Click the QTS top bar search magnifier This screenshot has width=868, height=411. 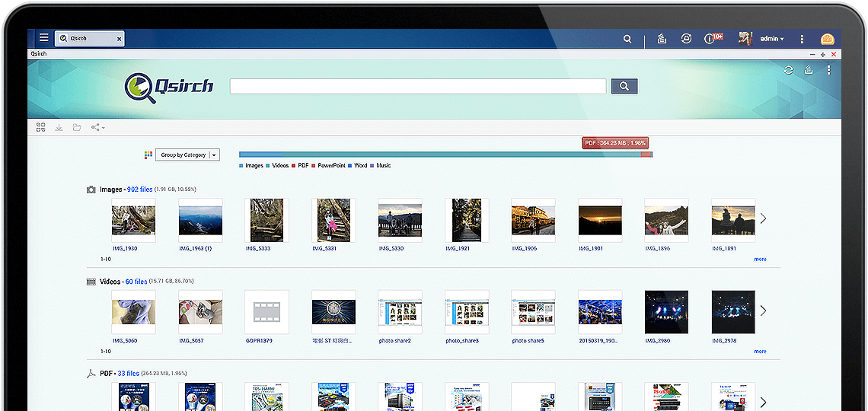pos(627,39)
